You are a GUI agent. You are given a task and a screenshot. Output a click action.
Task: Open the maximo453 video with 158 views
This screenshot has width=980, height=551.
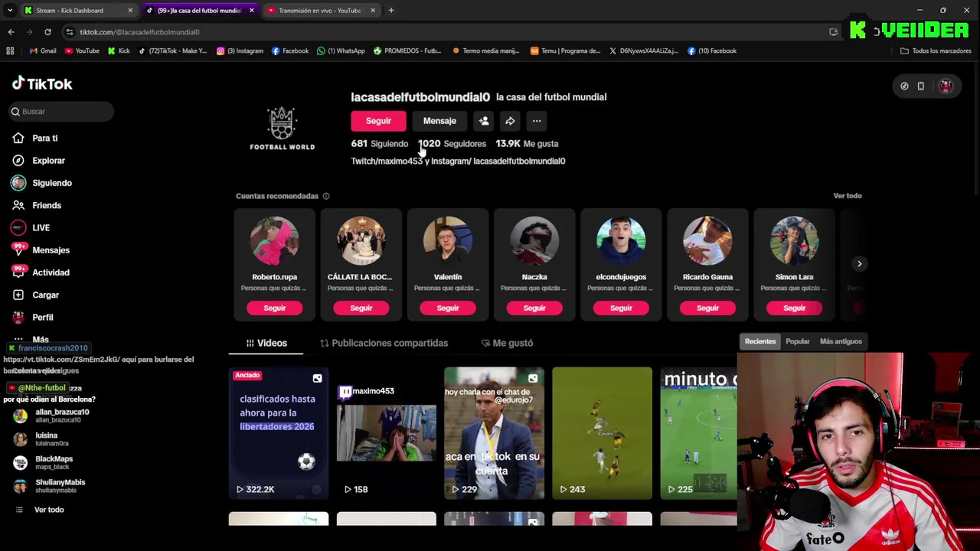(x=387, y=433)
